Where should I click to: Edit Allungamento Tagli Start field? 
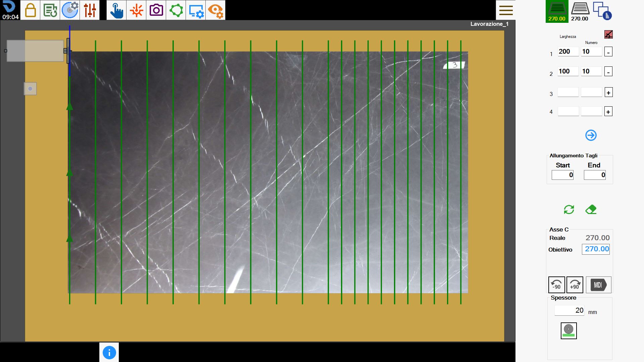tap(562, 175)
